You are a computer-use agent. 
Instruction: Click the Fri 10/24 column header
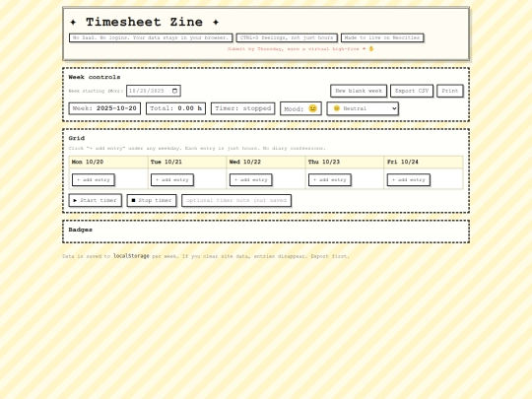424,162
